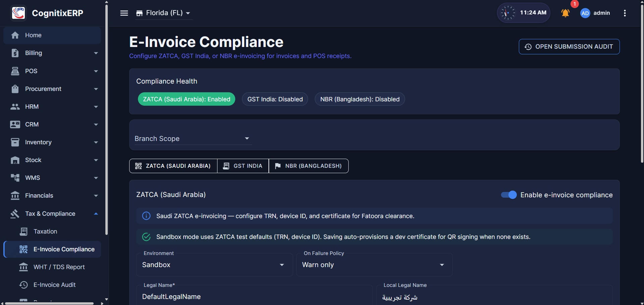
Task: Open the three-dot more options menu
Action: point(625,13)
